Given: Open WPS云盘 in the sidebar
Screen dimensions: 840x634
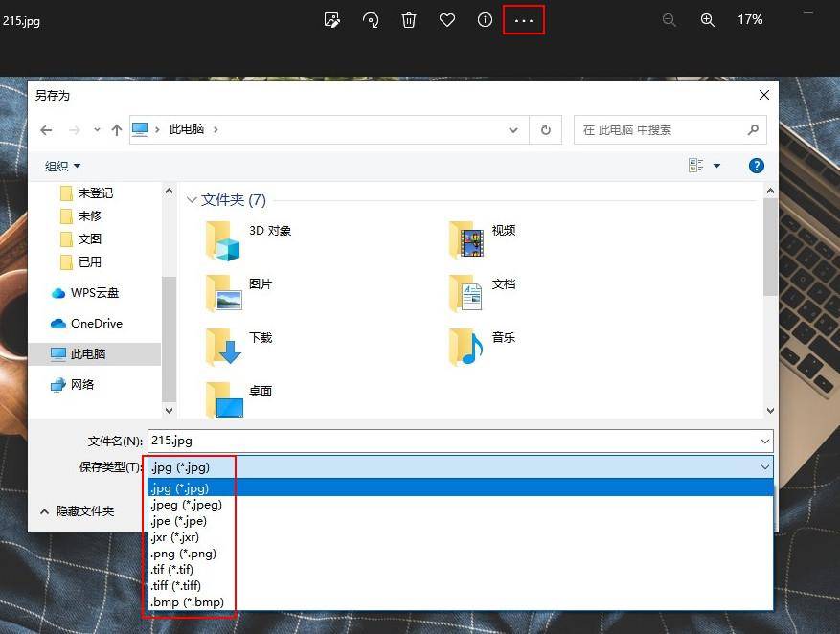Looking at the screenshot, I should click(85, 293).
